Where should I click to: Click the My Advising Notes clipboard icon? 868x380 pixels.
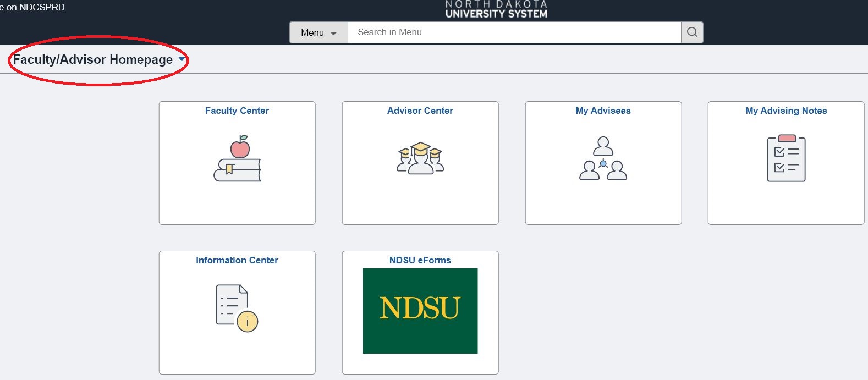pos(786,158)
